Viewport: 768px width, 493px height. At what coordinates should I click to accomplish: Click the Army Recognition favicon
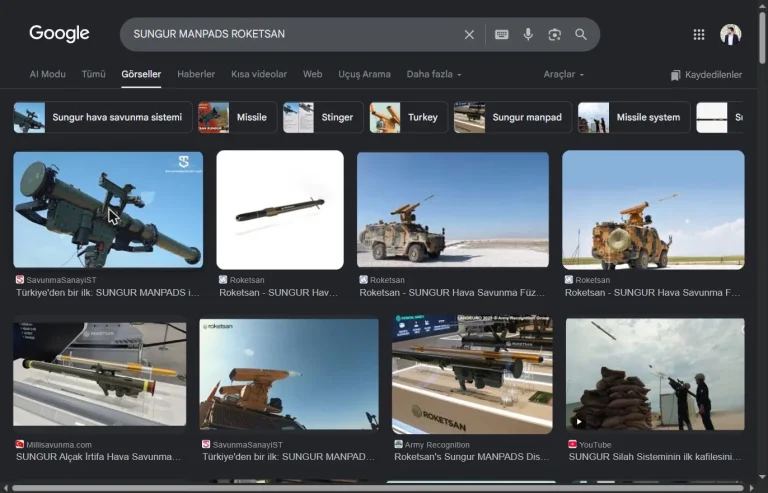click(x=398, y=445)
